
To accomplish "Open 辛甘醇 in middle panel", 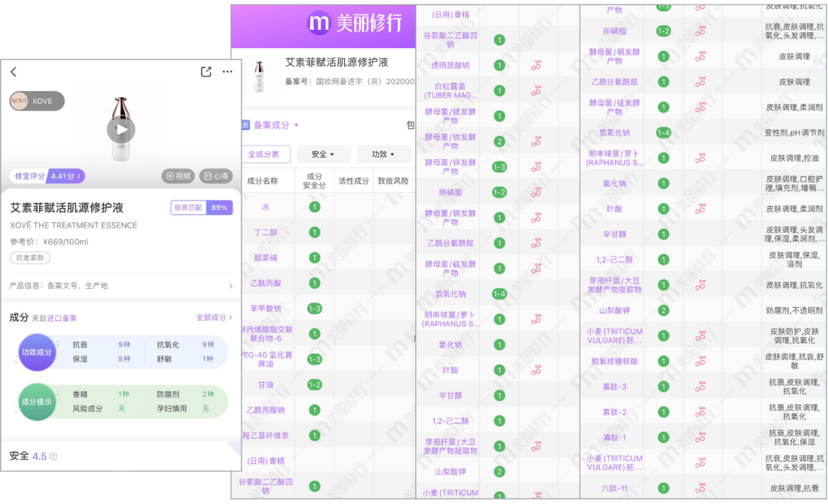I will tap(451, 395).
